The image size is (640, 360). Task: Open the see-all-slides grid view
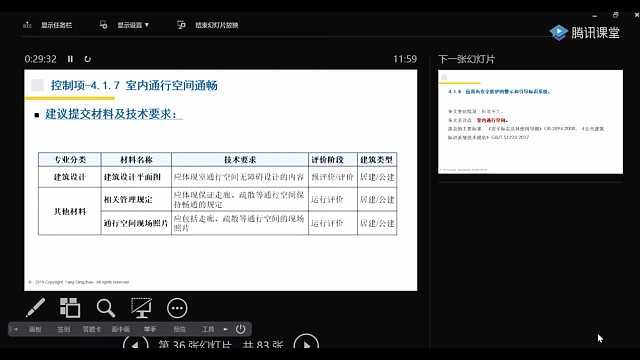[70, 308]
